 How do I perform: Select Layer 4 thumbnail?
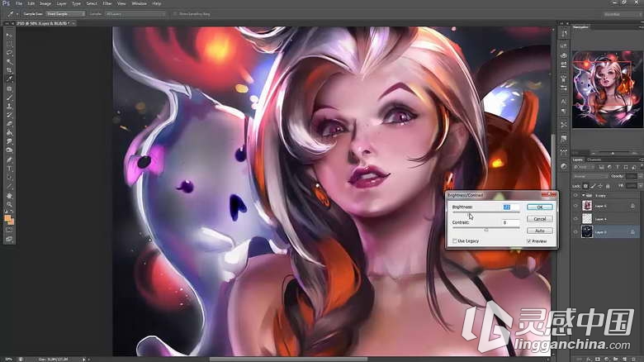(587, 219)
